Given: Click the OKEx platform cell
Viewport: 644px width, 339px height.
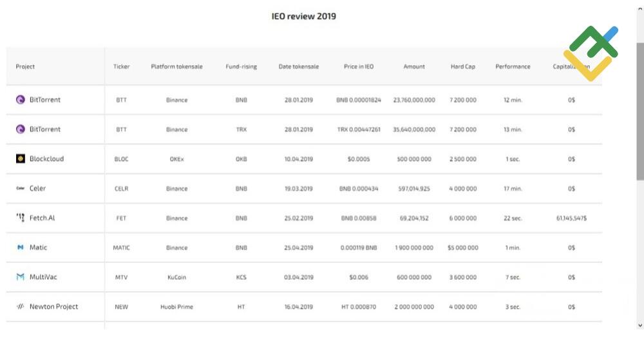Looking at the screenshot, I should click(176, 159).
